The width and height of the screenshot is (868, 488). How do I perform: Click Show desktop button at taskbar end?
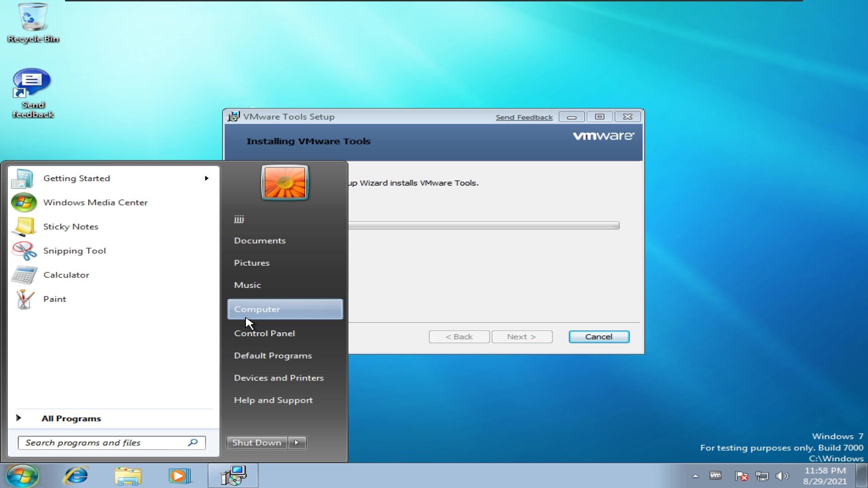pos(862,476)
